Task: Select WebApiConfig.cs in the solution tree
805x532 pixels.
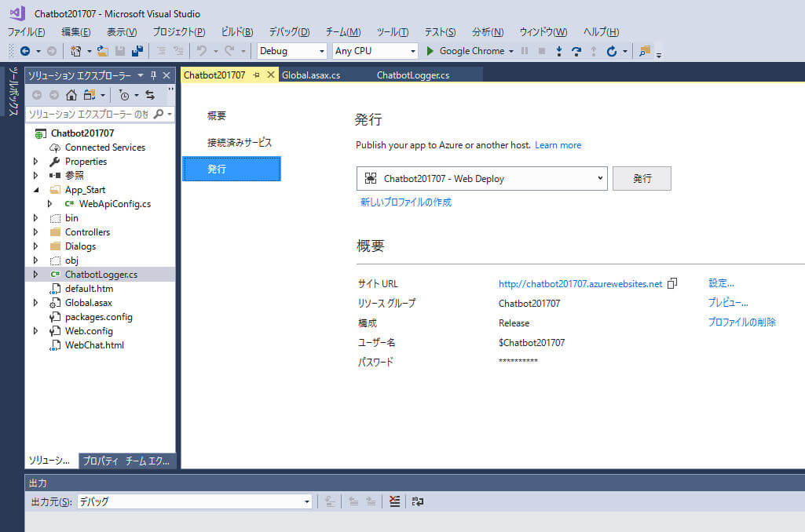Action: click(115, 204)
